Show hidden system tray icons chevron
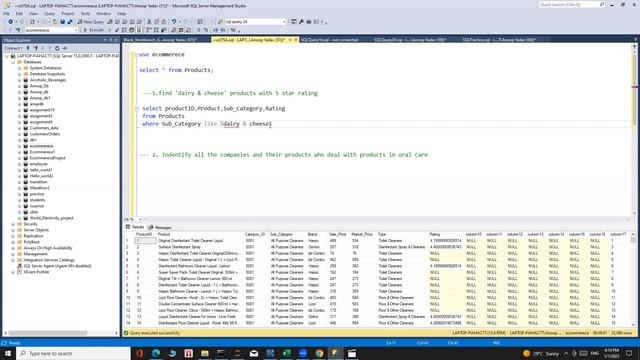The width and height of the screenshot is (640, 360). pyautogui.click(x=566, y=353)
